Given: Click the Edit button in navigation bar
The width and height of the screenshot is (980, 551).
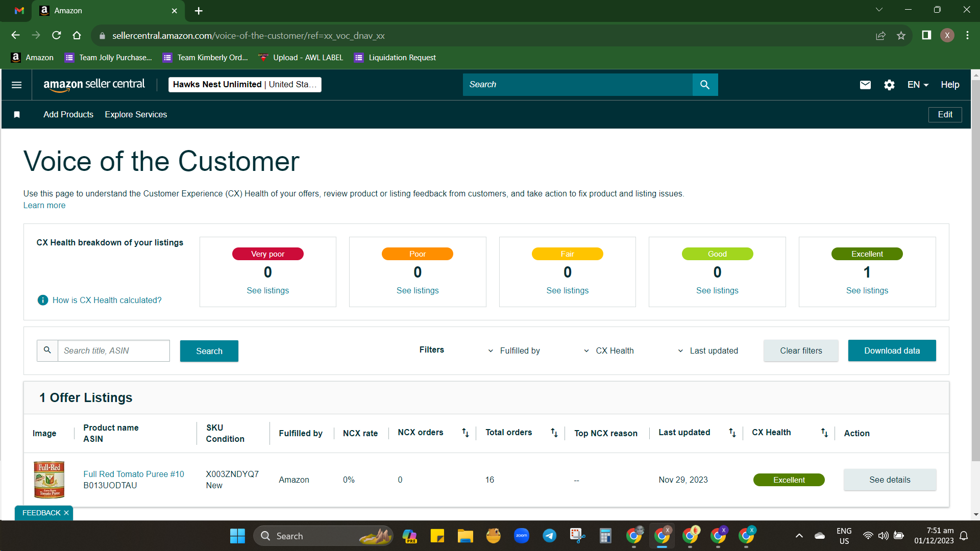Looking at the screenshot, I should [945, 115].
